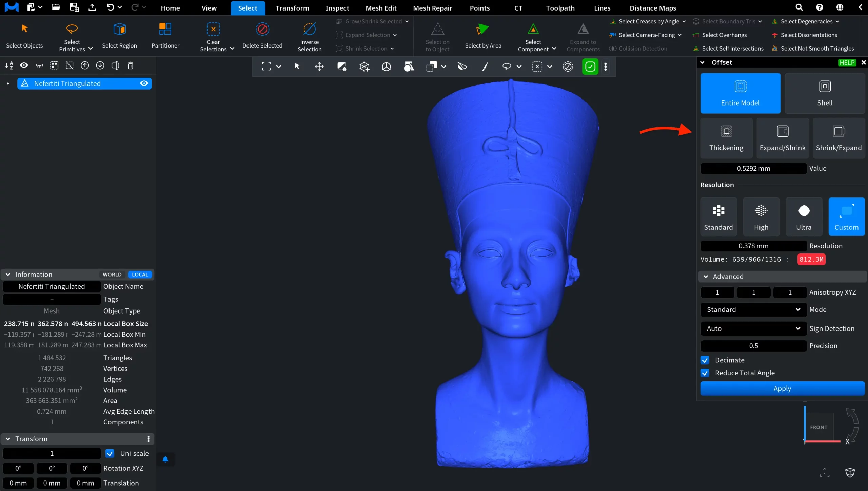Open the Home tab
The width and height of the screenshot is (868, 491).
pos(170,8)
